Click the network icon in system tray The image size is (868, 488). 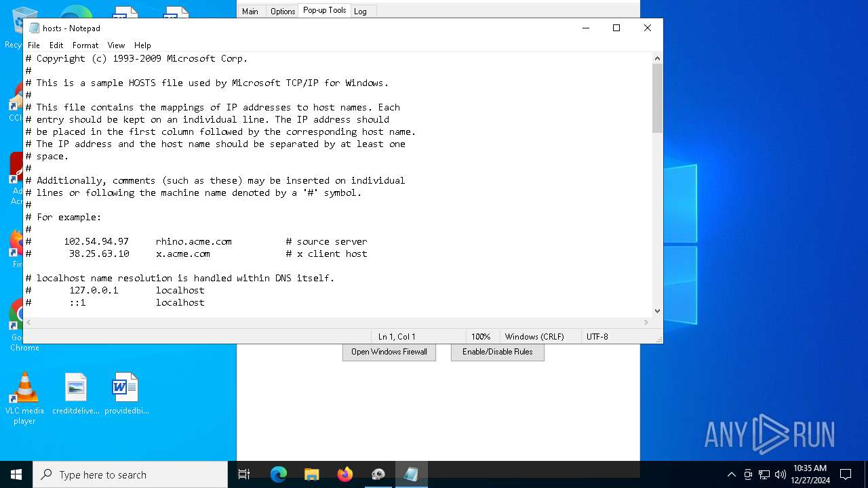click(x=764, y=474)
